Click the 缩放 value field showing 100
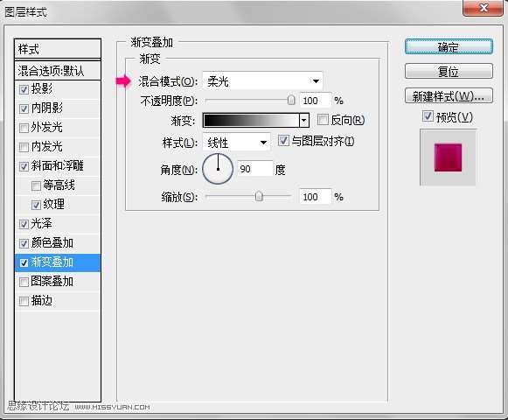Image resolution: width=508 pixels, height=420 pixels. click(316, 197)
